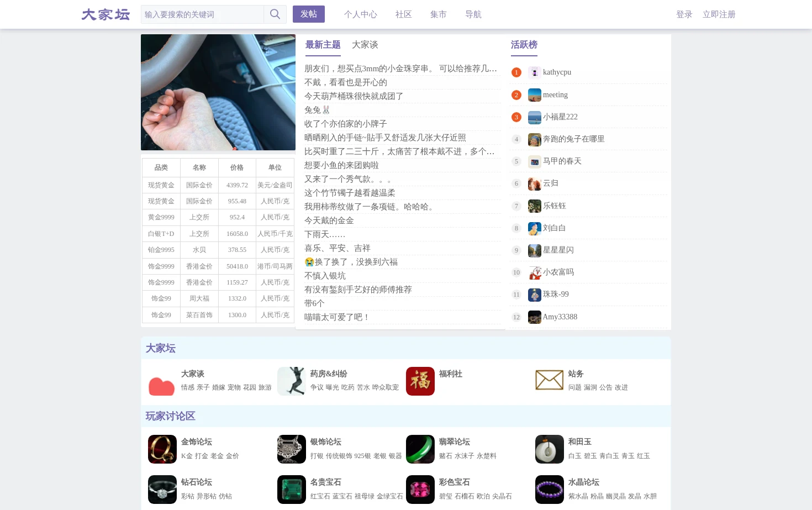This screenshot has width=812, height=510.
Task: Open the 导航 nav menu
Action: tap(473, 14)
